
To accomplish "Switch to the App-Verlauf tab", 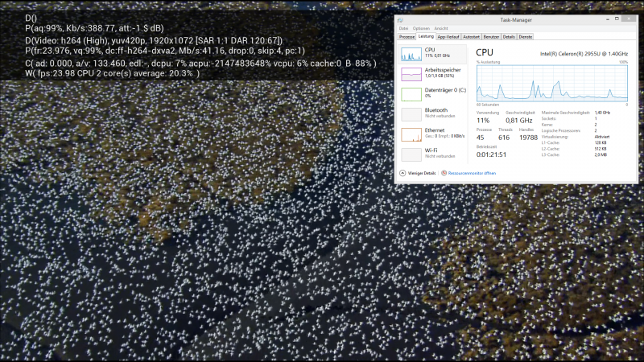I will 448,37.
